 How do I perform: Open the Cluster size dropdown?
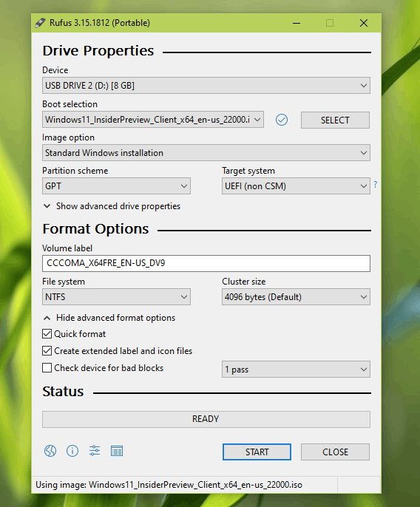pyautogui.click(x=296, y=297)
